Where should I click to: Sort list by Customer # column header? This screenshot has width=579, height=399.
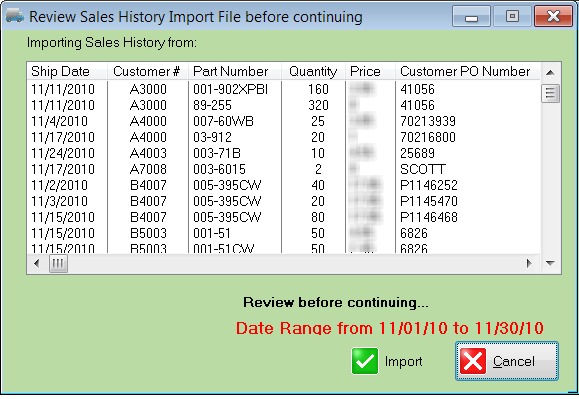pos(148,71)
